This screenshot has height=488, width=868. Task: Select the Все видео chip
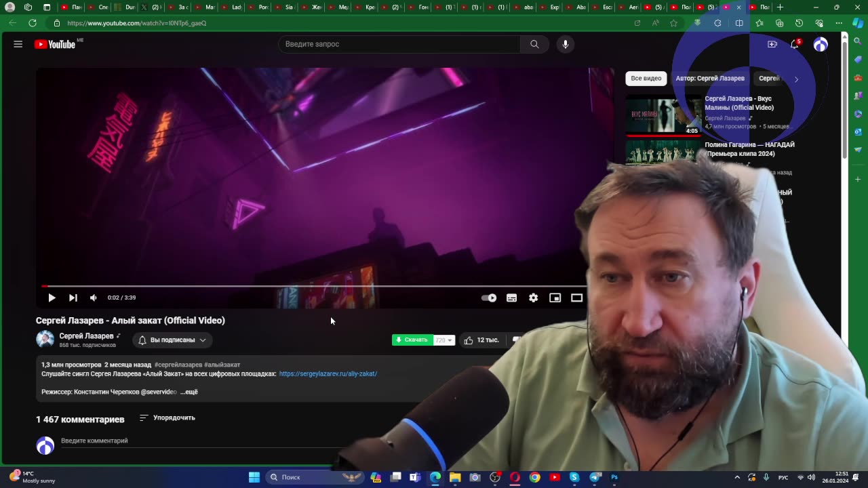tap(646, 79)
